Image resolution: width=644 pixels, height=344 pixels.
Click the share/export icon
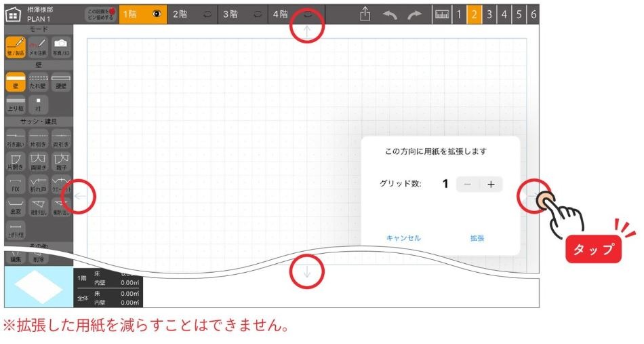[365, 15]
